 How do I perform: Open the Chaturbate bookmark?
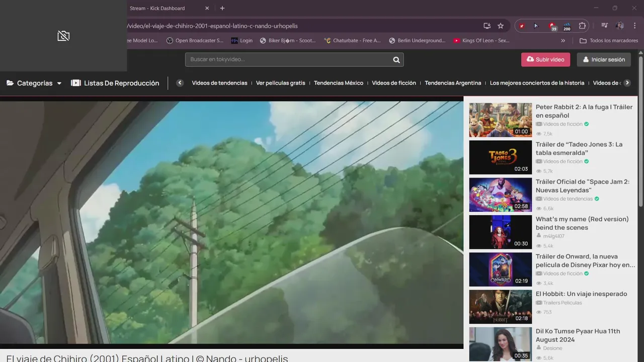pyautogui.click(x=352, y=41)
